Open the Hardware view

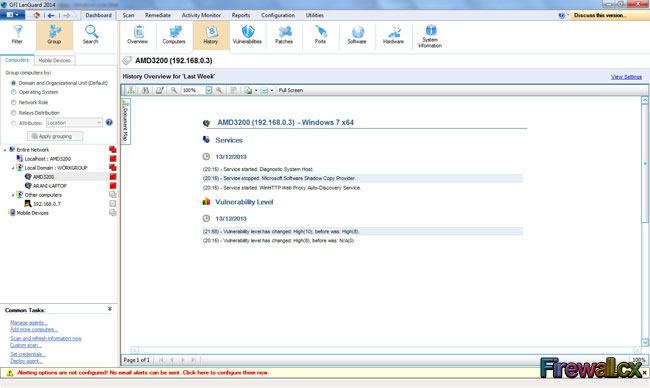click(x=393, y=35)
